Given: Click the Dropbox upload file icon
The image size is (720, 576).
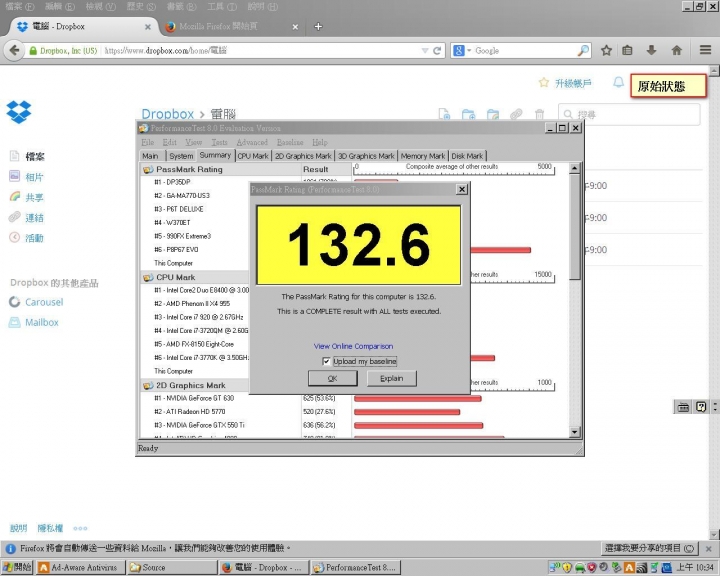Looking at the screenshot, I should pos(444,114).
